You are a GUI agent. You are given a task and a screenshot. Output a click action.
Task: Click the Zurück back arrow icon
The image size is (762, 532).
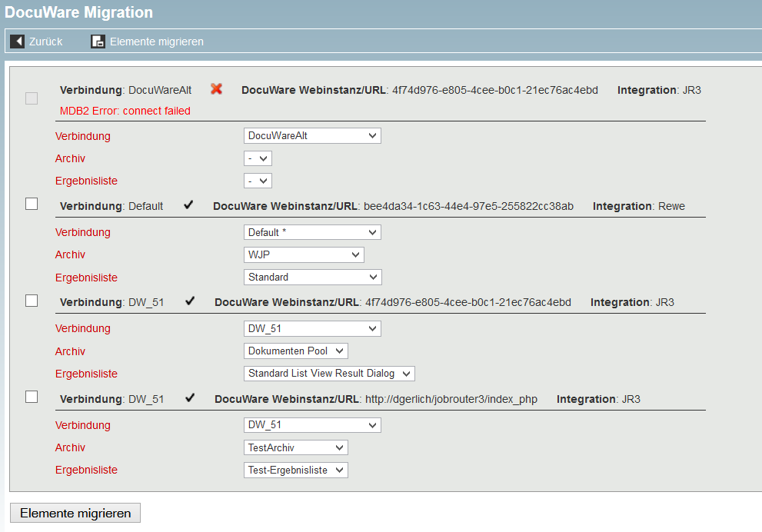17,42
